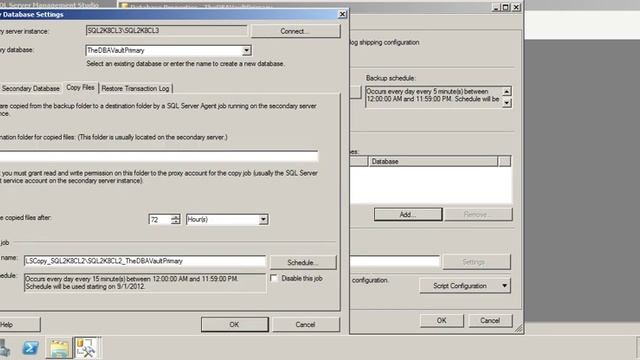Screen dimensions: 640x360
Task: Confirm Secondary Database Settings with OK
Action: pyautogui.click(x=234, y=324)
